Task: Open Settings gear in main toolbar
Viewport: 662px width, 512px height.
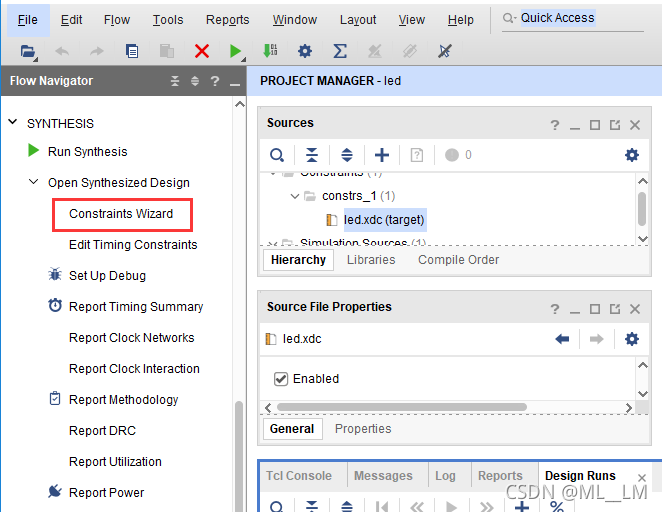Action: [x=304, y=51]
